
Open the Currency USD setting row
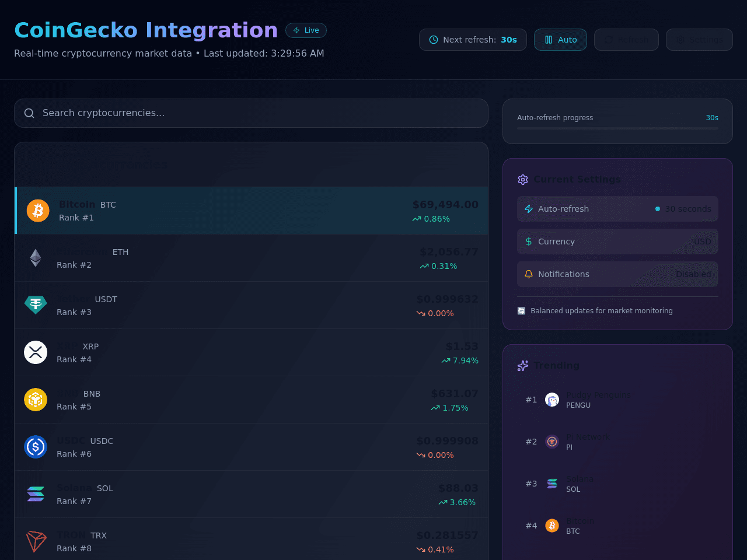coord(617,242)
